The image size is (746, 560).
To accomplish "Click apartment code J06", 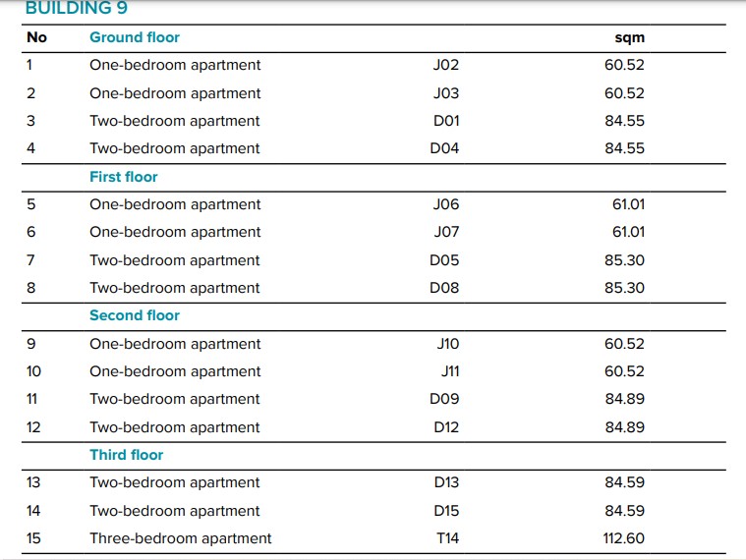I will pos(445,204).
